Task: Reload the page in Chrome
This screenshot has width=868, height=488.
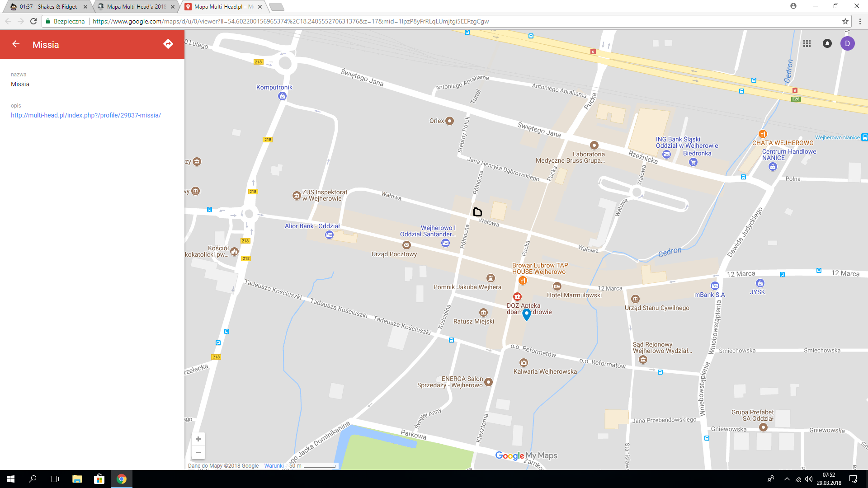Action: [33, 21]
